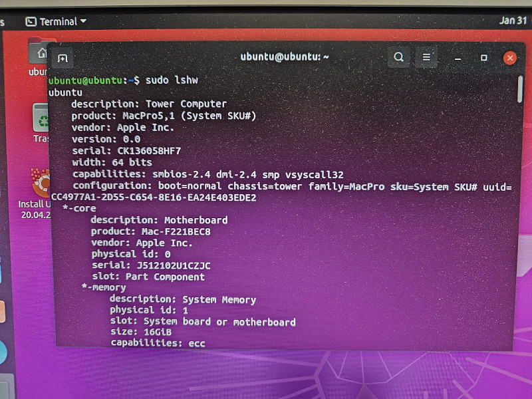Click the Jan 31 clock in top bar
Screen dimensions: 532x399
click(x=513, y=21)
